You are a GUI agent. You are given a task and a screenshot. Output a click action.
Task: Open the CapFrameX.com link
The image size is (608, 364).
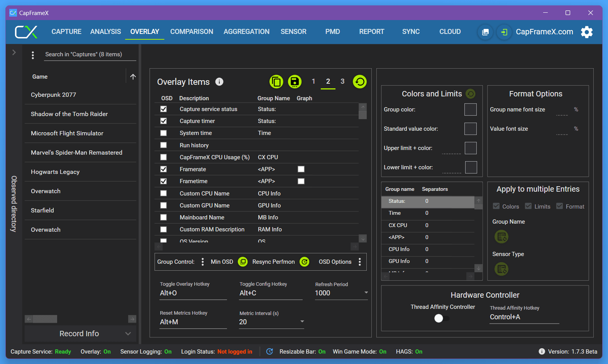point(544,32)
